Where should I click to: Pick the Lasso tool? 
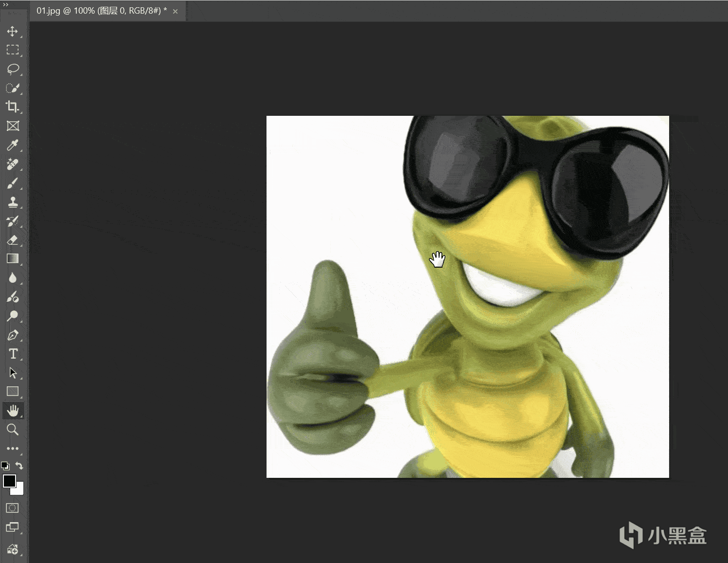(13, 69)
